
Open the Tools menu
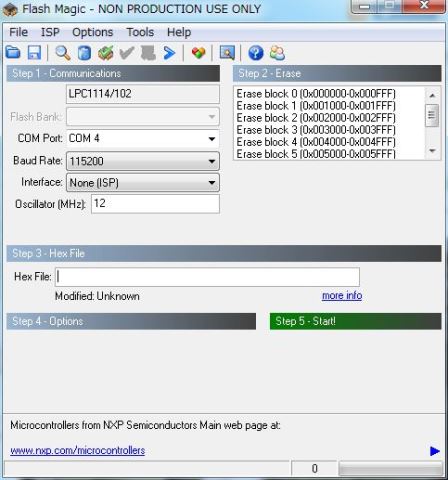[x=140, y=32]
